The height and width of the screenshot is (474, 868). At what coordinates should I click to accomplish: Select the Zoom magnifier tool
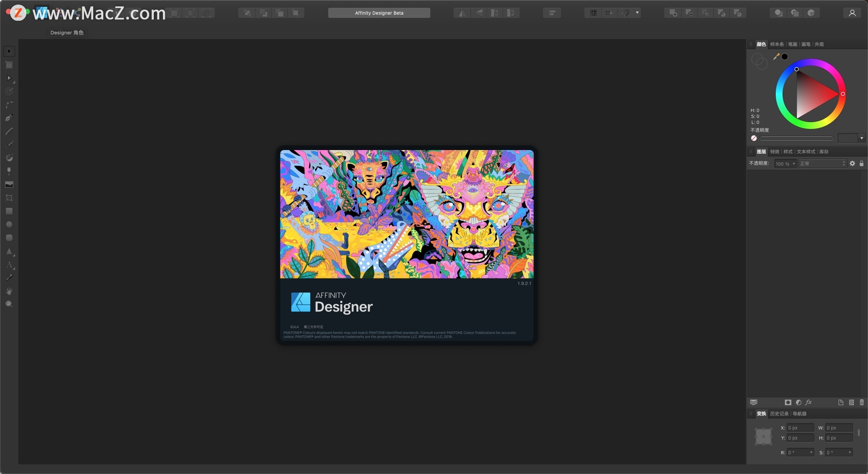point(9,304)
